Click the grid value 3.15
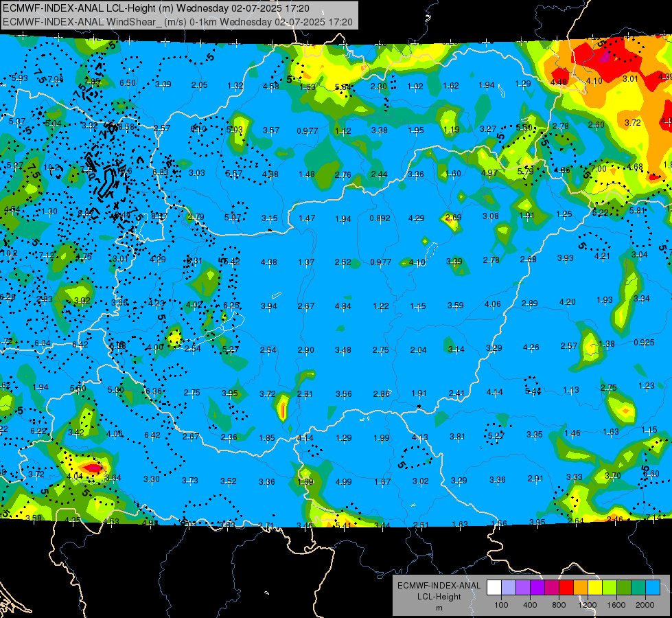The image size is (672, 618). (270, 218)
